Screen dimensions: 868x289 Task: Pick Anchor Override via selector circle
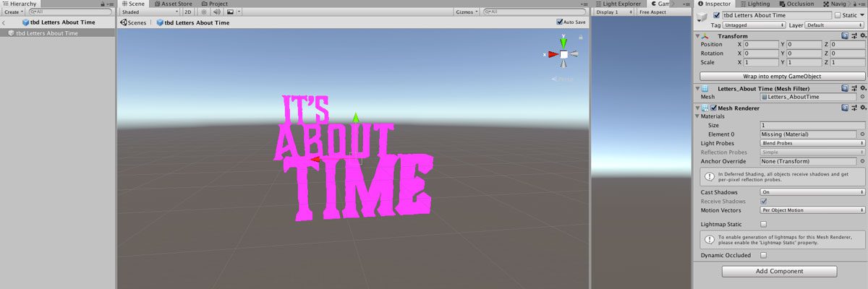[x=861, y=161]
